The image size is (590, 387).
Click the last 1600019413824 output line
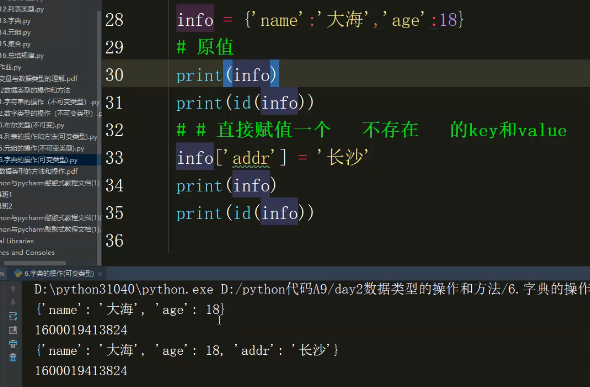[81, 371]
